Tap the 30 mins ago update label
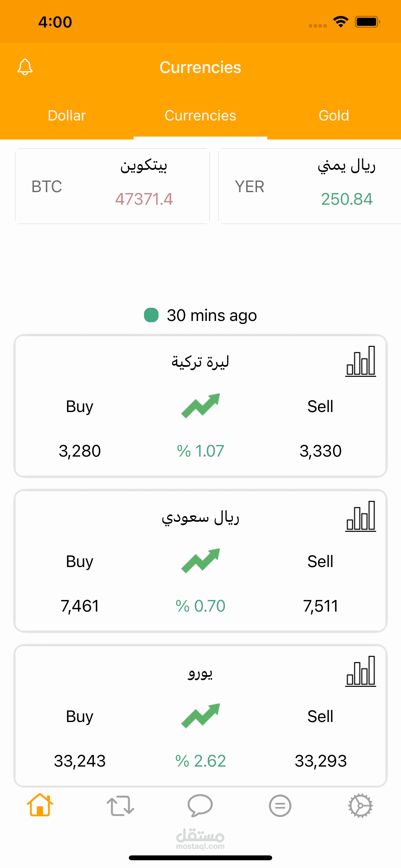Image resolution: width=401 pixels, height=868 pixels. [x=211, y=315]
